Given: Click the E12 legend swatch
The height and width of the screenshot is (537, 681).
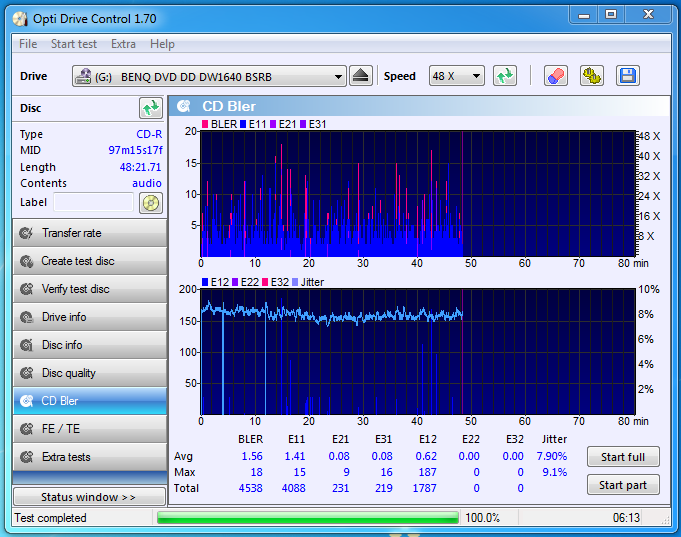Looking at the screenshot, I should tap(205, 282).
